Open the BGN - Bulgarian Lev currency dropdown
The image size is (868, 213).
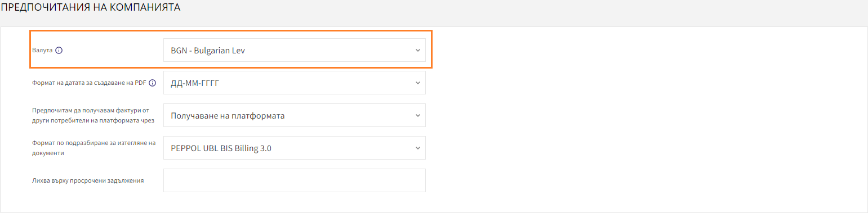pyautogui.click(x=294, y=50)
